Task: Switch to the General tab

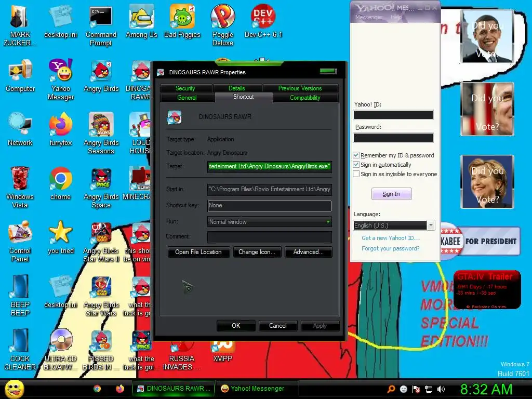Action: pos(187,98)
